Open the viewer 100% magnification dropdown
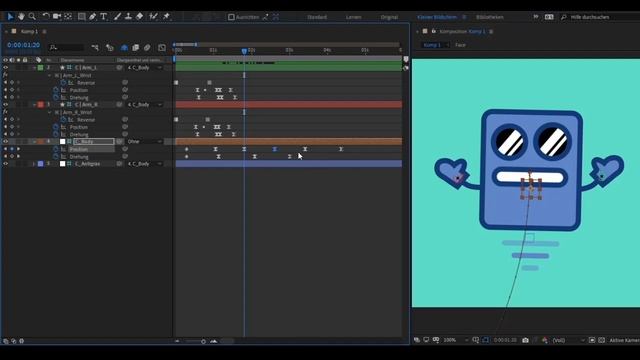The height and width of the screenshot is (360, 640). (x=456, y=340)
